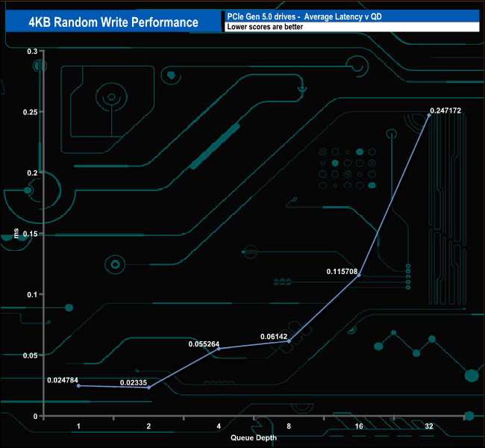Screen dimensions: 485x448
Task: Select the 0.115708 data label
Action: [342, 272]
